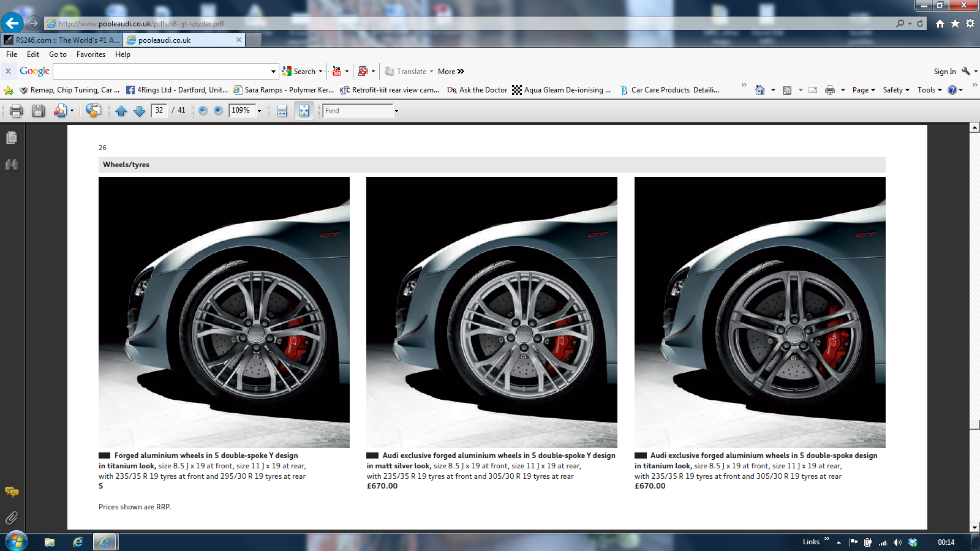980x551 pixels.
Task: Open the PDF comments panel icon
Action: click(12, 492)
